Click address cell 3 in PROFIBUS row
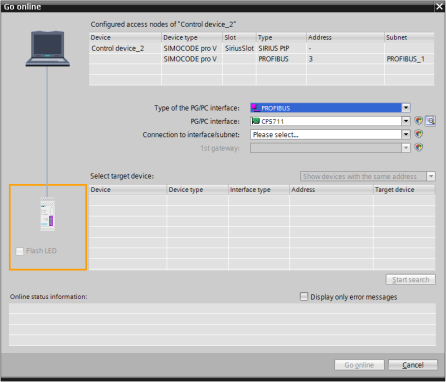446x382 pixels. coord(345,59)
